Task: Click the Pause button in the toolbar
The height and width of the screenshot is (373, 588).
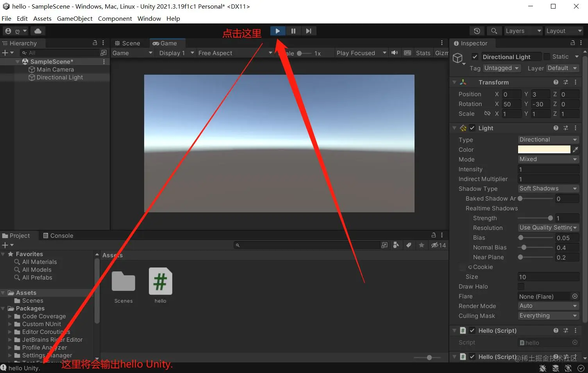Action: tap(293, 31)
